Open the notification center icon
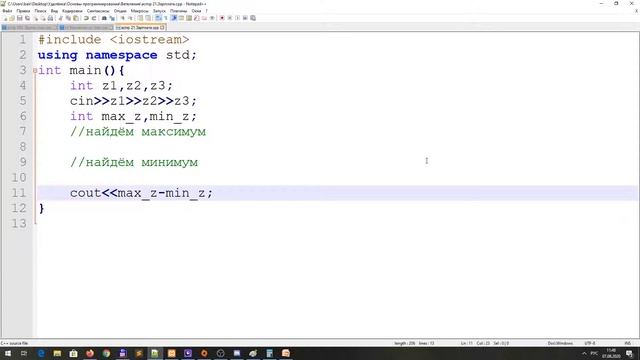This screenshot has width=640, height=360. pos(630,353)
